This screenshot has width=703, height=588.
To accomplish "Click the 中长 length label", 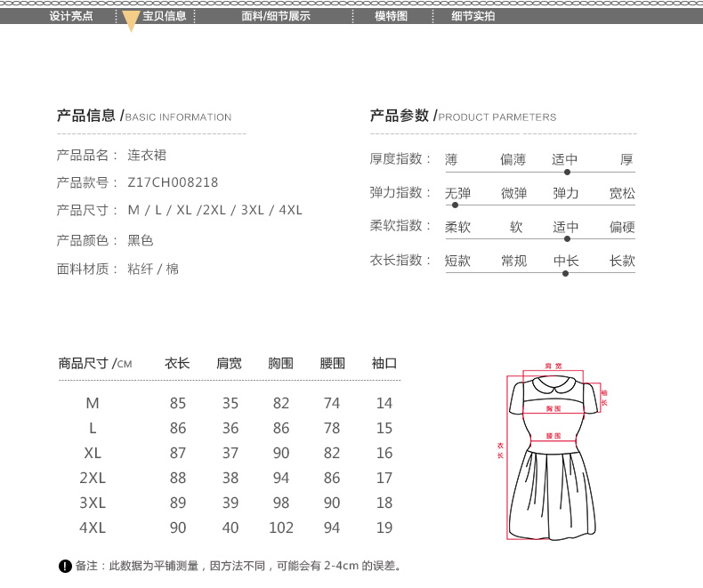I will click(566, 261).
